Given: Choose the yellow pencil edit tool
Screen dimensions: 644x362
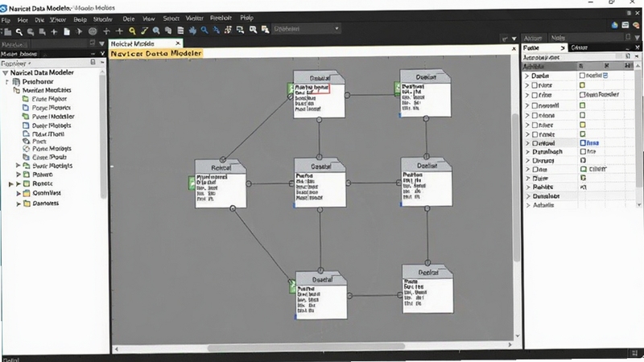Looking at the screenshot, I should (x=144, y=31).
